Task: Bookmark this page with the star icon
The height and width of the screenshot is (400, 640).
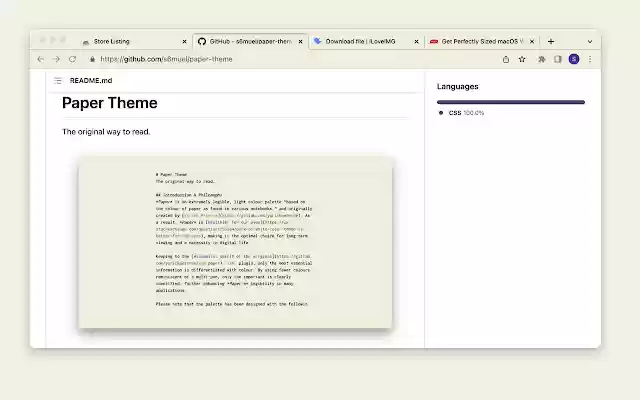Action: coord(522,59)
